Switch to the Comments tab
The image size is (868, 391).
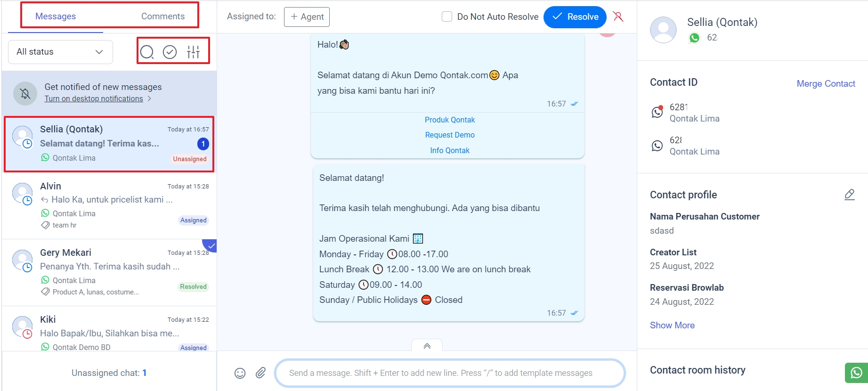tap(163, 16)
